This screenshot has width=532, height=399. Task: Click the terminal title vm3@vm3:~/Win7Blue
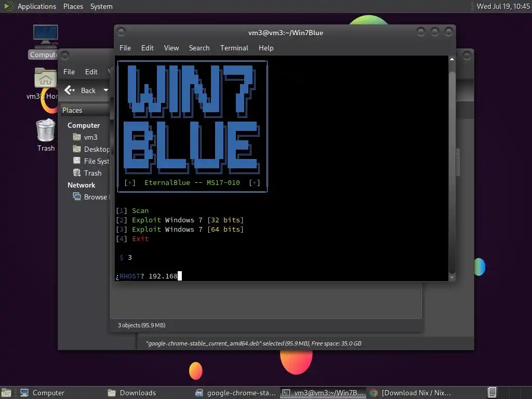[x=286, y=33]
